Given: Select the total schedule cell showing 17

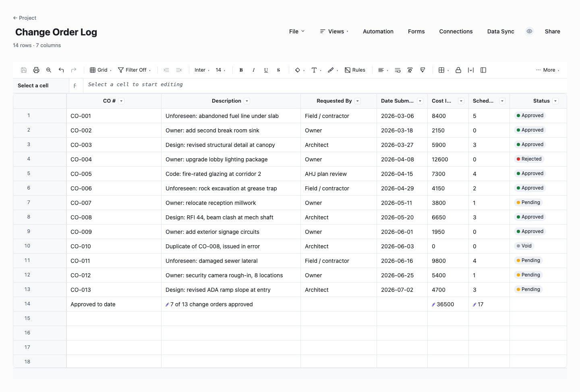Looking at the screenshot, I should (x=489, y=304).
